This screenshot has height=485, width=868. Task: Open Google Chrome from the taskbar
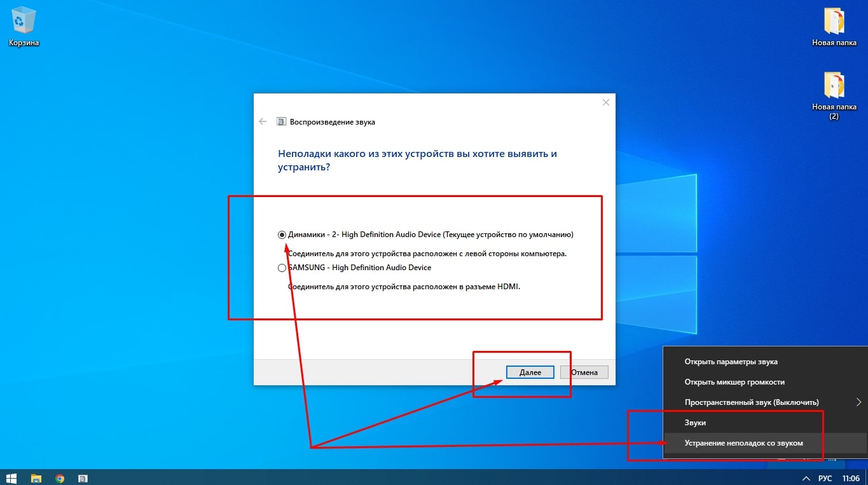60,478
